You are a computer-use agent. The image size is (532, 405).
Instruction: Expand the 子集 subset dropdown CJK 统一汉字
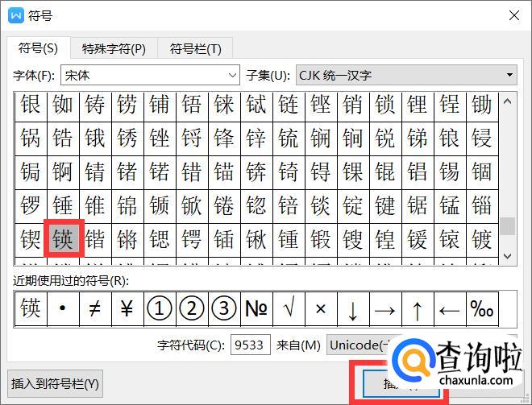[x=406, y=76]
